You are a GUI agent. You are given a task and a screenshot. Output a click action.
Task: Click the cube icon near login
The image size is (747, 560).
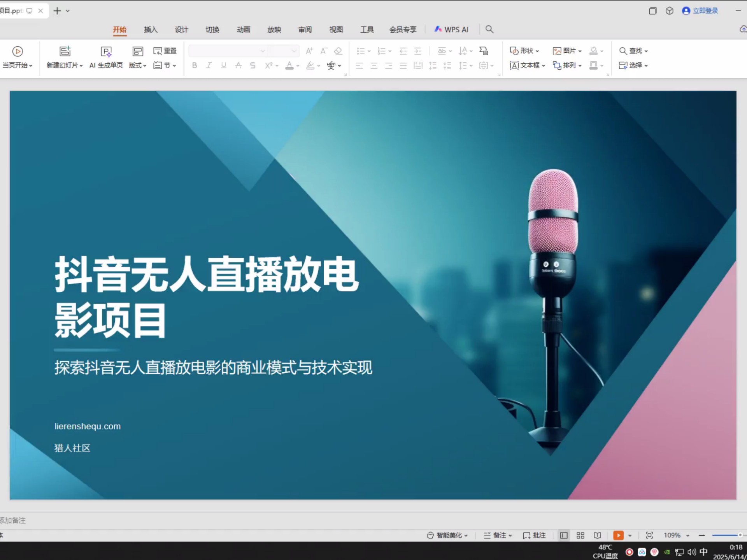point(669,11)
